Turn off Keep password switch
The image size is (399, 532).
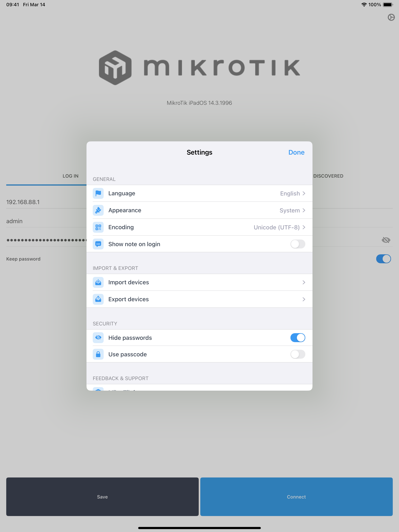pyautogui.click(x=383, y=259)
